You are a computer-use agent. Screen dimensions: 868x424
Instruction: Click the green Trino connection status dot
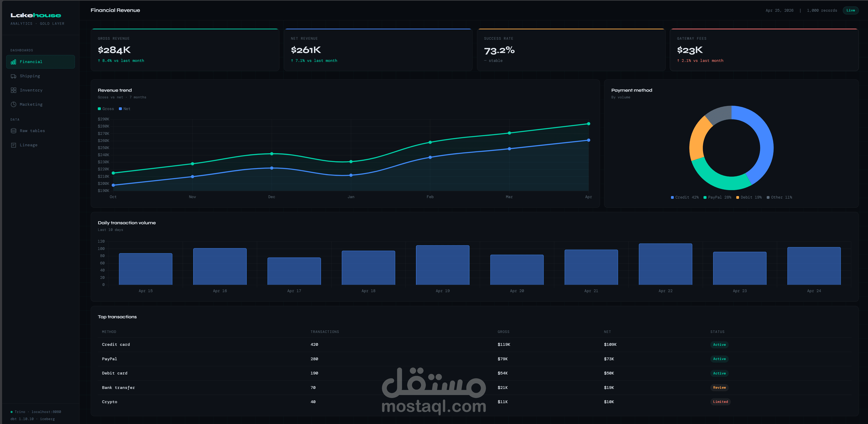pos(11,412)
